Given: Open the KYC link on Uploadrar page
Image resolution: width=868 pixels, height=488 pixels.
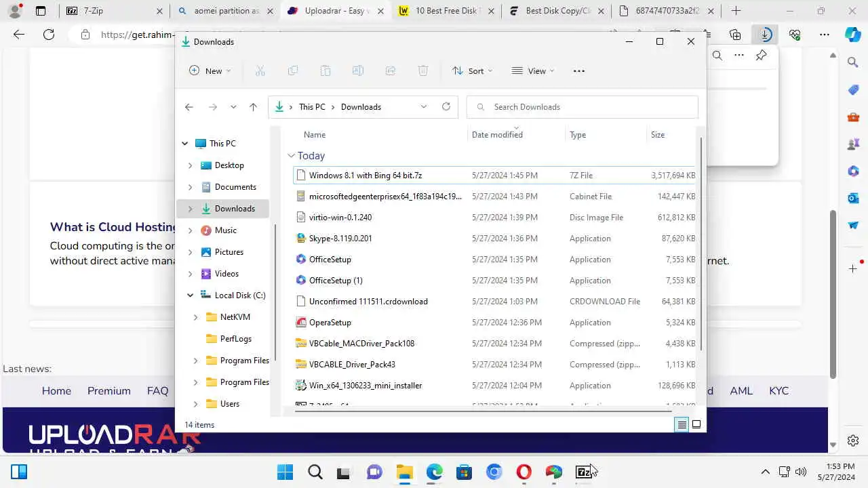Looking at the screenshot, I should pos(778,390).
